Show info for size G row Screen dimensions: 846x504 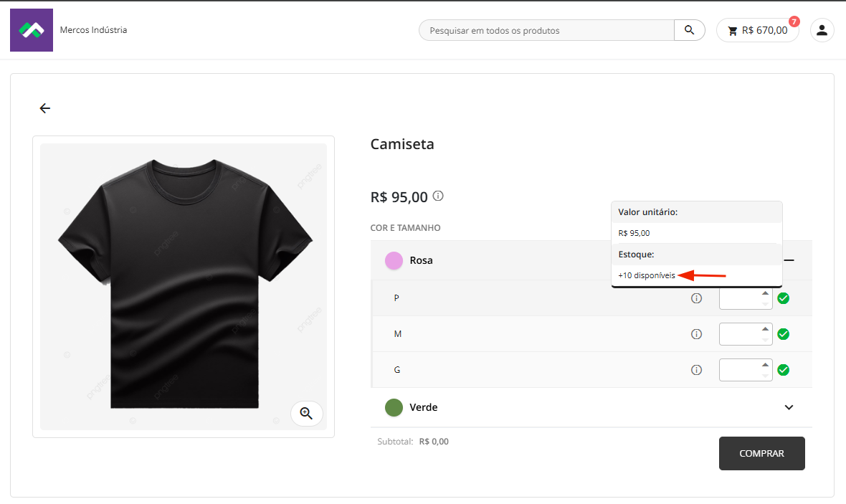[695, 370]
